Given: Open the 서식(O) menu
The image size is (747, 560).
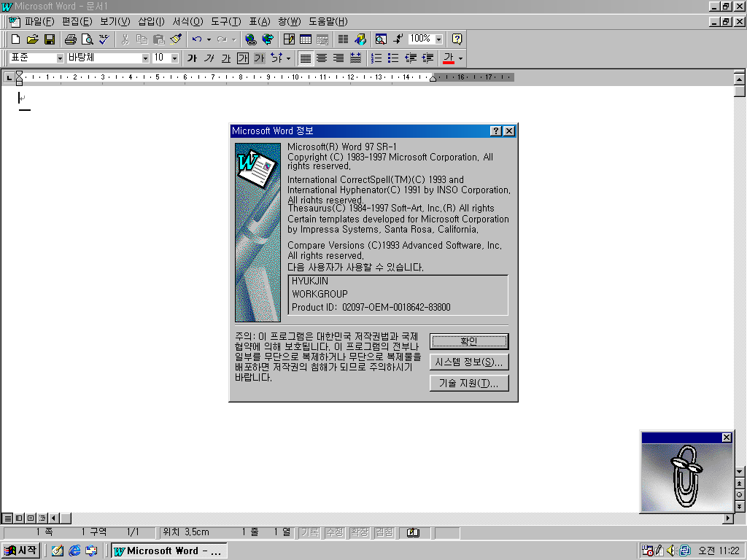Looking at the screenshot, I should (187, 21).
